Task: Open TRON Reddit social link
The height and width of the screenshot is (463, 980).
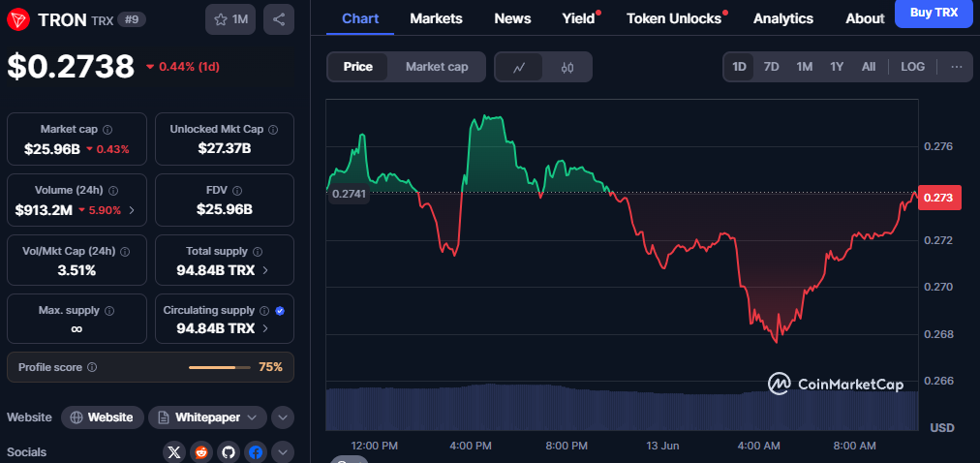Action: click(201, 451)
